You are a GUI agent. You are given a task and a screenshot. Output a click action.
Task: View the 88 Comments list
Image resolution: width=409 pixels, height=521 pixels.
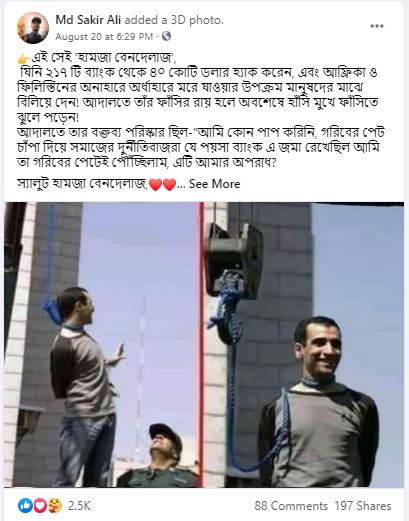[x=291, y=506]
